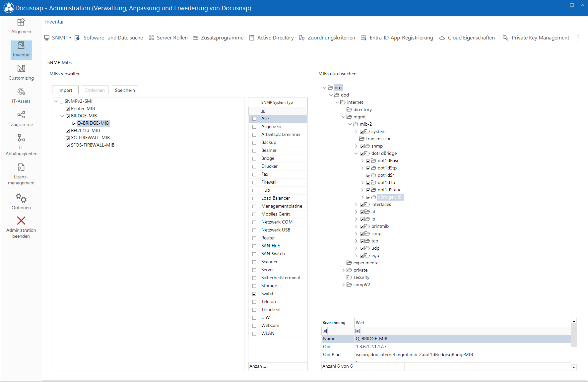Image resolution: width=588 pixels, height=382 pixels.
Task: Open Active Directory menu item
Action: tap(276, 38)
